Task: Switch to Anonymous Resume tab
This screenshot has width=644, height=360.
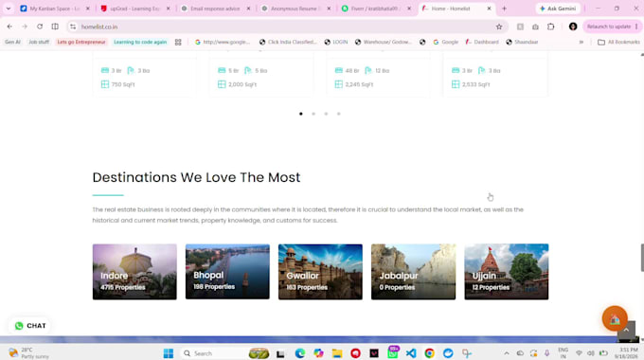Action: coord(295,9)
